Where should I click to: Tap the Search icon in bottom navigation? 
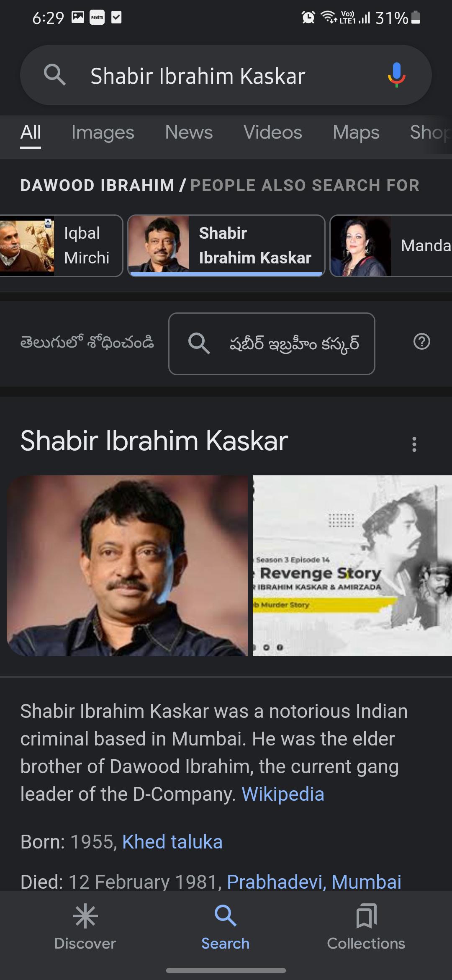click(x=226, y=916)
